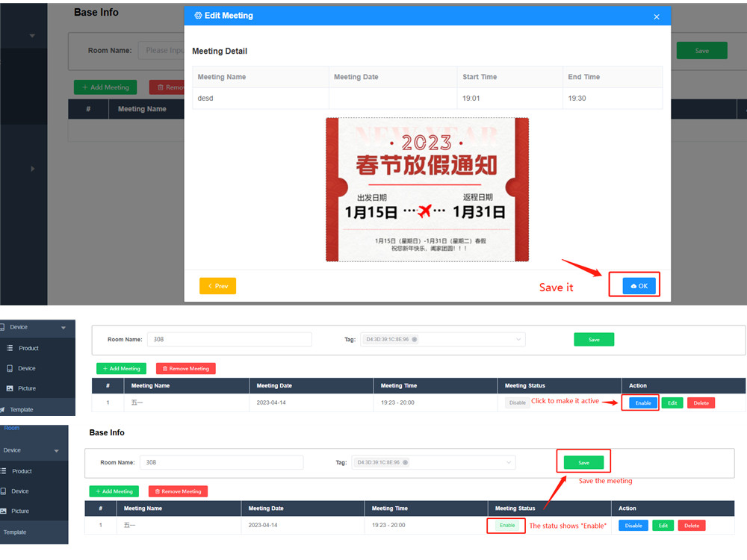Click the blue OK button in Edit Meeting
The image size is (747, 560).
point(639,286)
